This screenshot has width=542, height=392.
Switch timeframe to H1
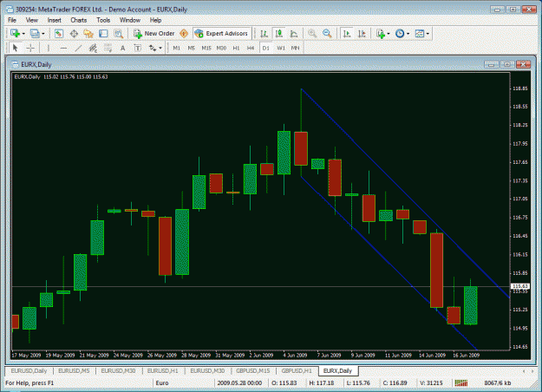coord(236,48)
